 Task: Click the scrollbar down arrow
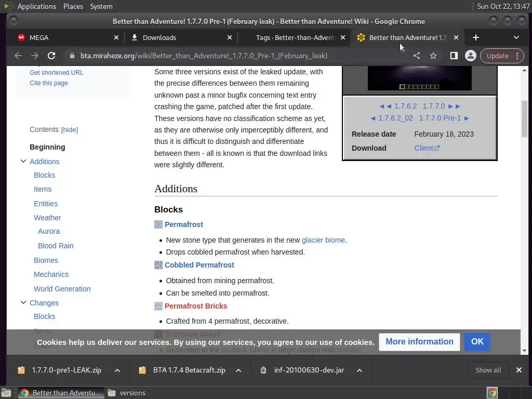[524, 351]
